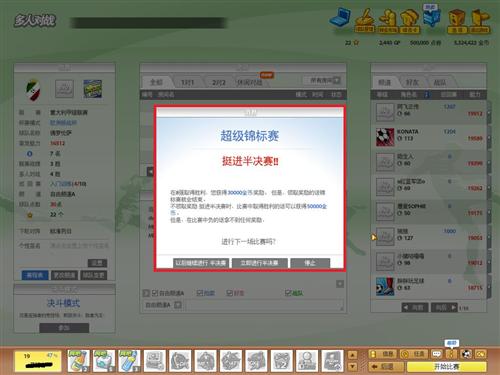This screenshot has height=375, width=500.
Task: Click the blue question mark in player list header
Action: point(426,95)
